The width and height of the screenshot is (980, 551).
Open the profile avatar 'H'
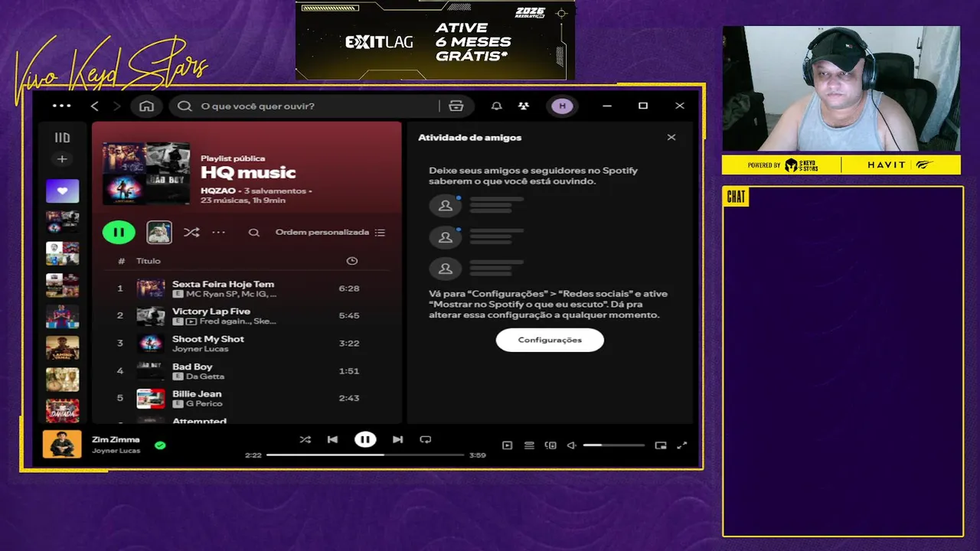click(563, 106)
